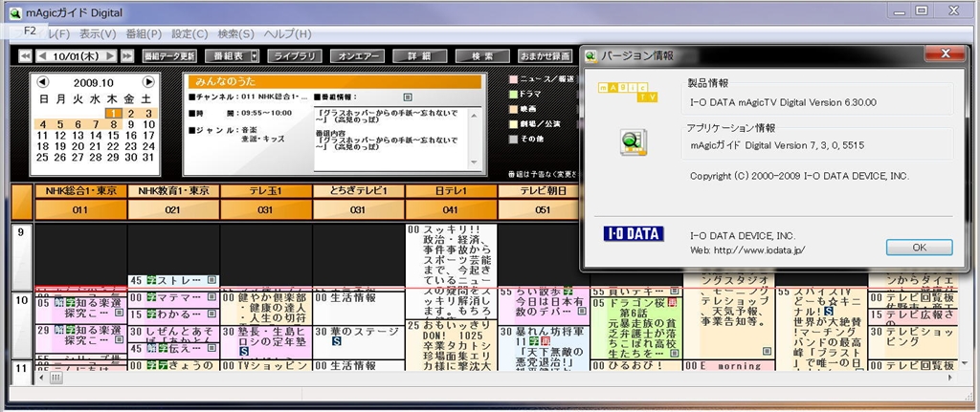Click S stereo icon on 塾長・生島ヒロシ program

pos(243,352)
